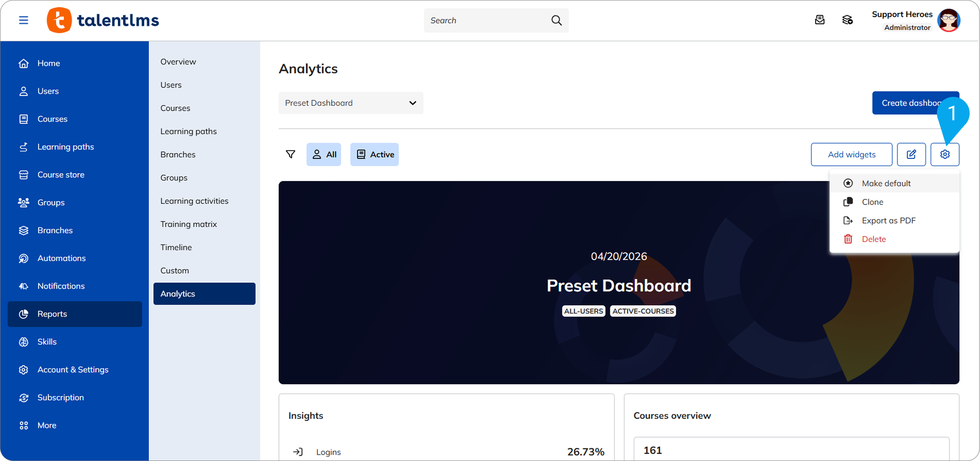Open the Preset Dashboard dropdown
980x461 pixels.
coord(351,103)
